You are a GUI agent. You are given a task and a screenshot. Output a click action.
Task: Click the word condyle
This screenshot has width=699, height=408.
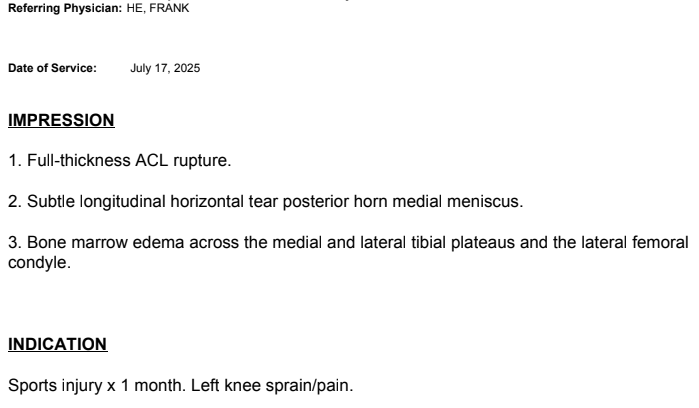39,263
